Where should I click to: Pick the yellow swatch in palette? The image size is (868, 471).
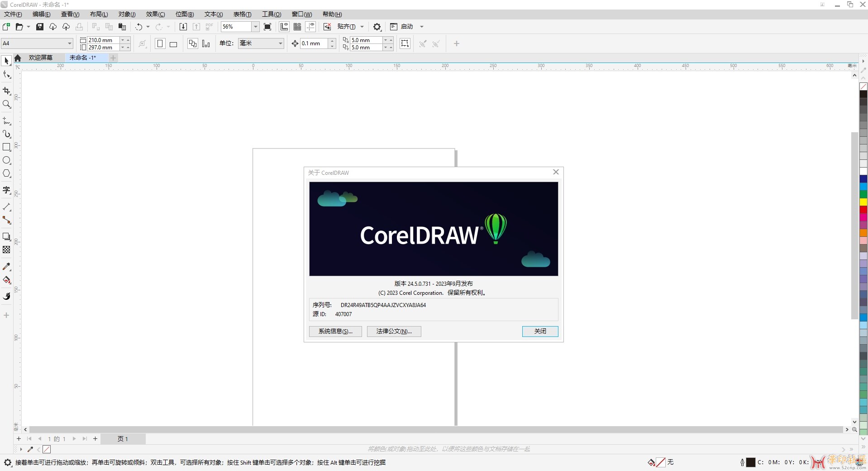point(863,202)
